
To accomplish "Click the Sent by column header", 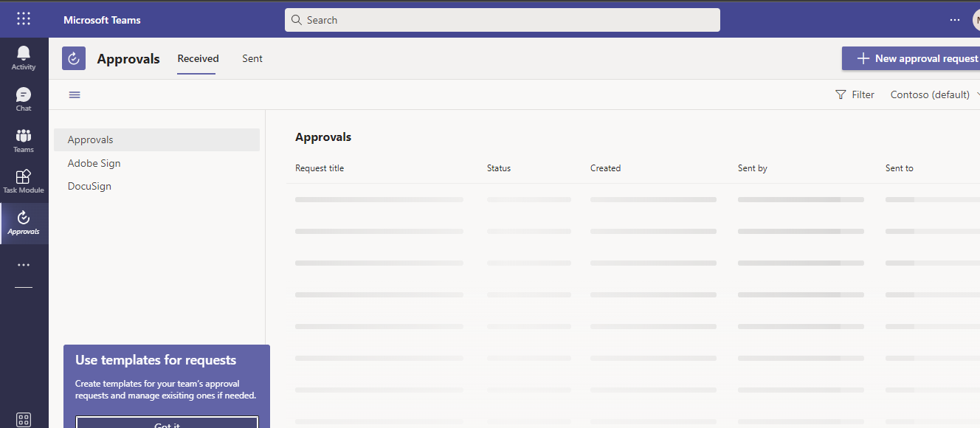I will tap(753, 168).
